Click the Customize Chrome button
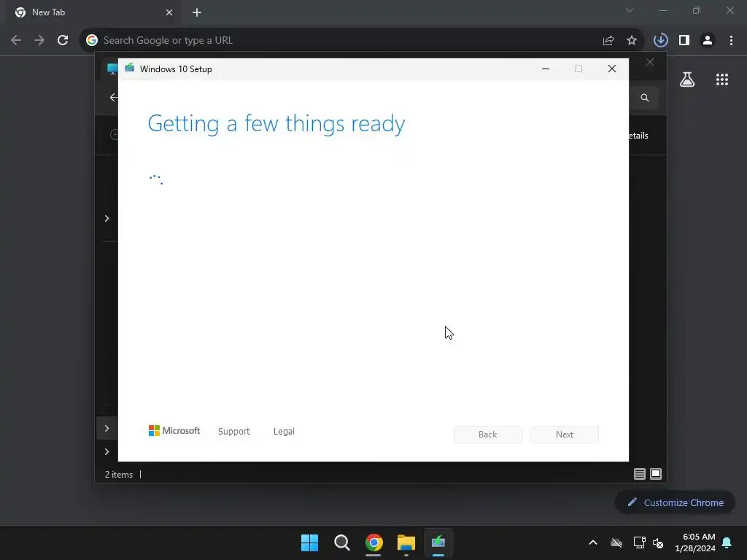 pos(675,502)
